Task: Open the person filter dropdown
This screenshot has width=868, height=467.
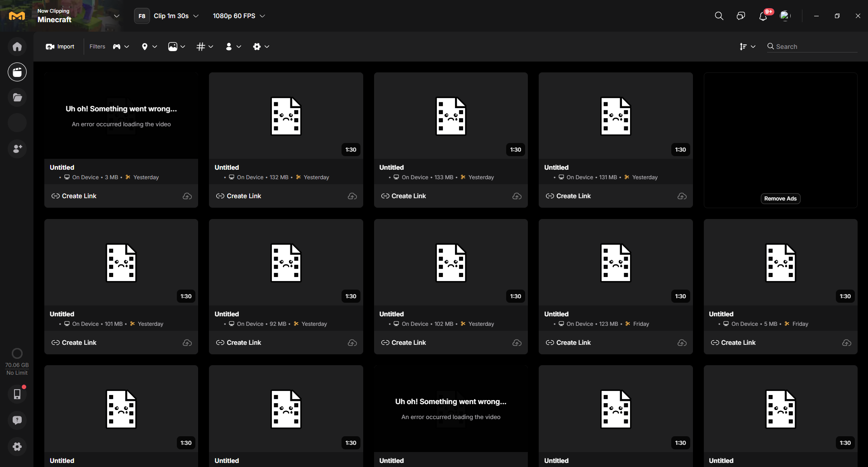Action: pyautogui.click(x=233, y=47)
